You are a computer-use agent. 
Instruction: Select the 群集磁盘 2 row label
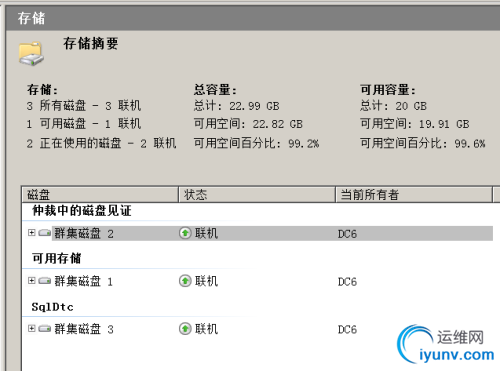tap(84, 233)
